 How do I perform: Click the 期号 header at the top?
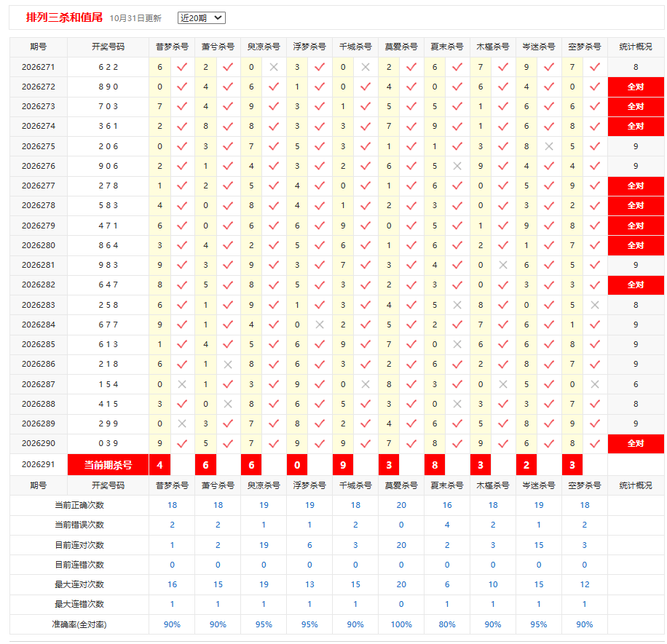[39, 47]
